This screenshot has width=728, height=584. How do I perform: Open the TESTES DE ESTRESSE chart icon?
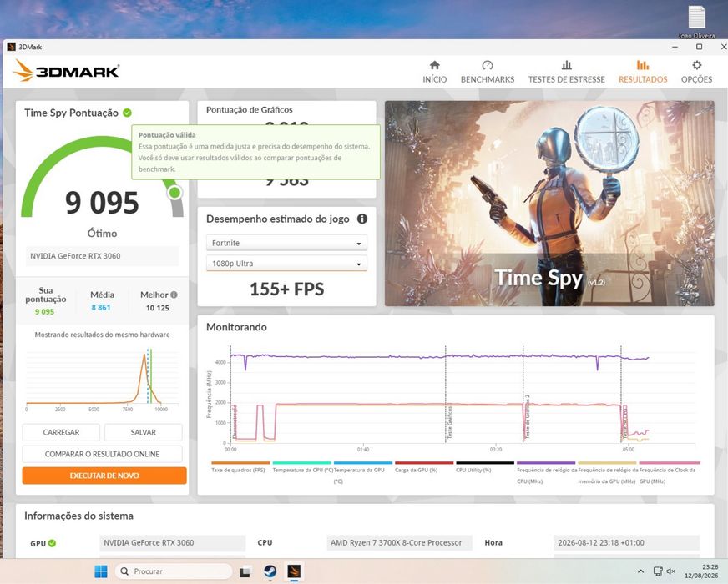pos(566,65)
